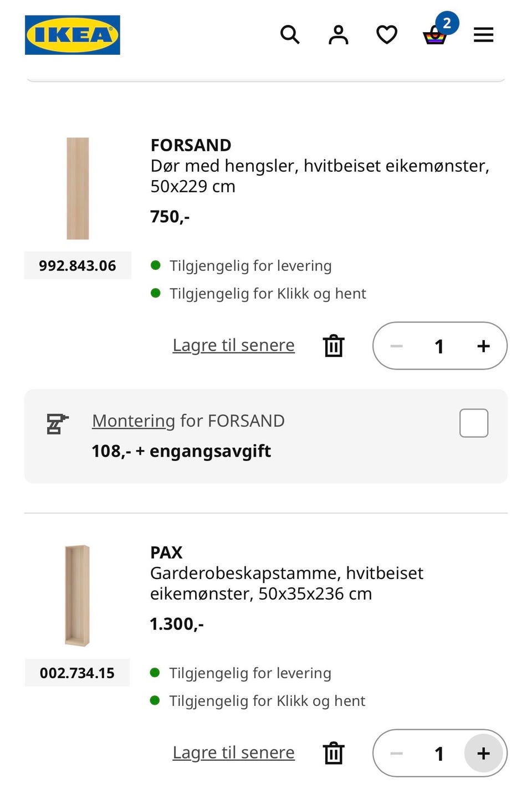Viewport: 532px width, 799px height.
Task: Enable Montering for FORSAND checkbox
Action: (x=474, y=423)
